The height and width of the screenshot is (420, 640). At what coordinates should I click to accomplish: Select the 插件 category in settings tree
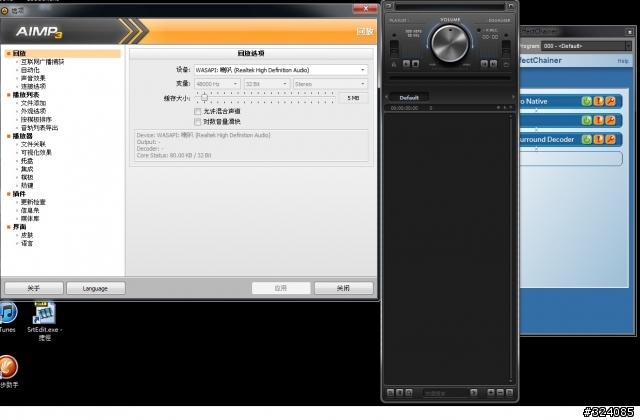(x=19, y=194)
